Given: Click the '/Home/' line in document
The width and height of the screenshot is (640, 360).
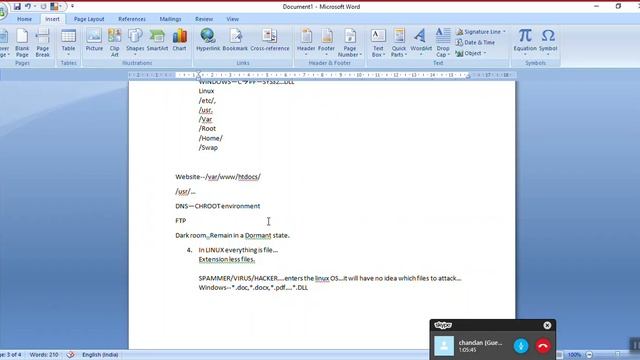Looking at the screenshot, I should pos(211,138).
